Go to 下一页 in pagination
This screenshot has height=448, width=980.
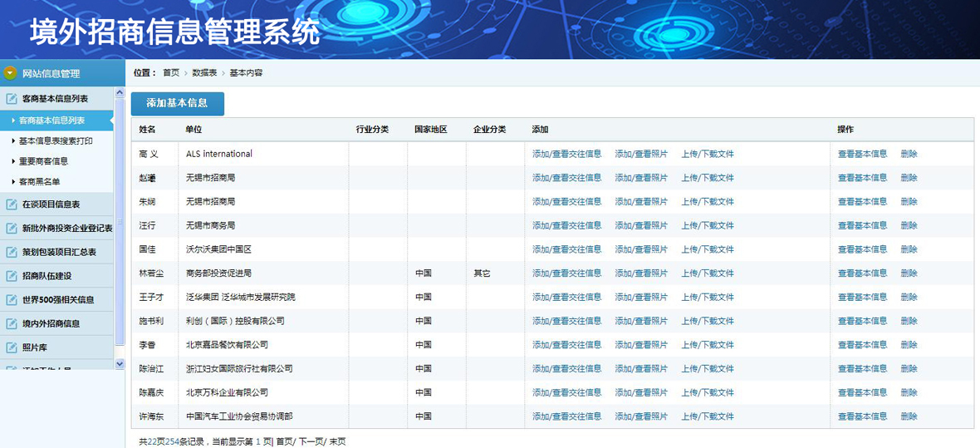[311, 441]
